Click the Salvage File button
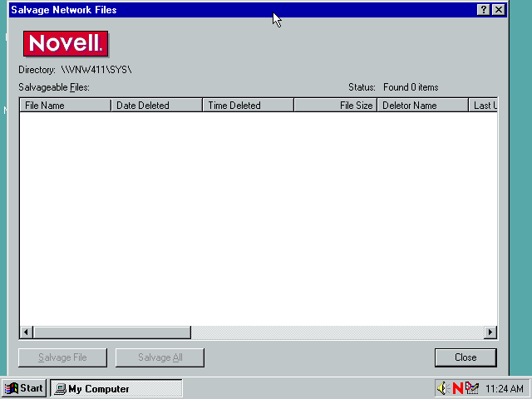The height and width of the screenshot is (399, 532). click(x=63, y=357)
